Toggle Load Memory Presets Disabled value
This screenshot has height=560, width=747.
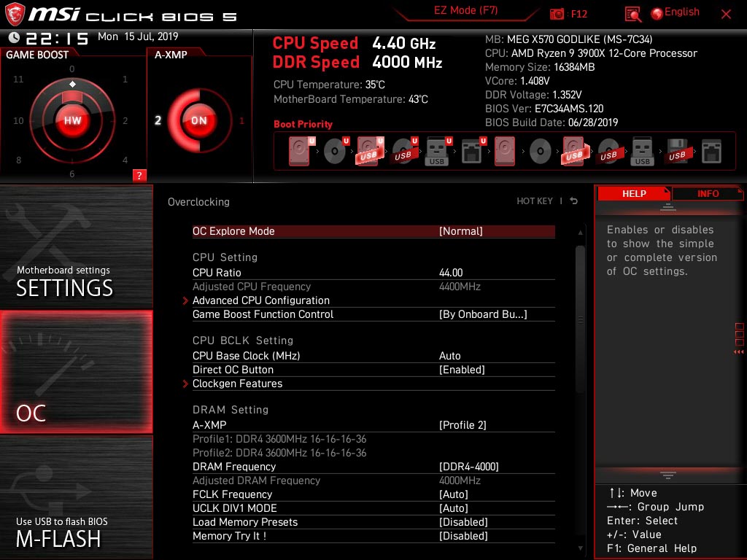pyautogui.click(x=463, y=522)
